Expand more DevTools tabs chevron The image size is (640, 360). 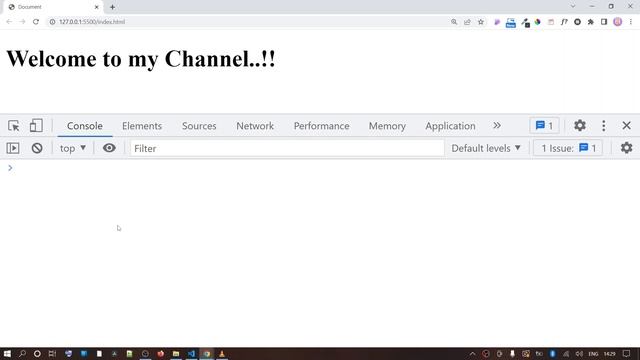click(x=496, y=126)
